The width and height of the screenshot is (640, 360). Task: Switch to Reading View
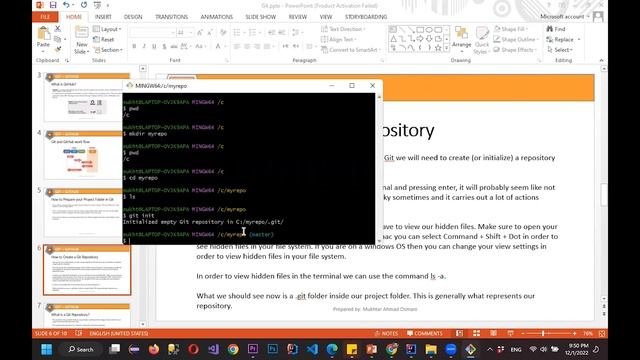pyautogui.click(x=493, y=333)
